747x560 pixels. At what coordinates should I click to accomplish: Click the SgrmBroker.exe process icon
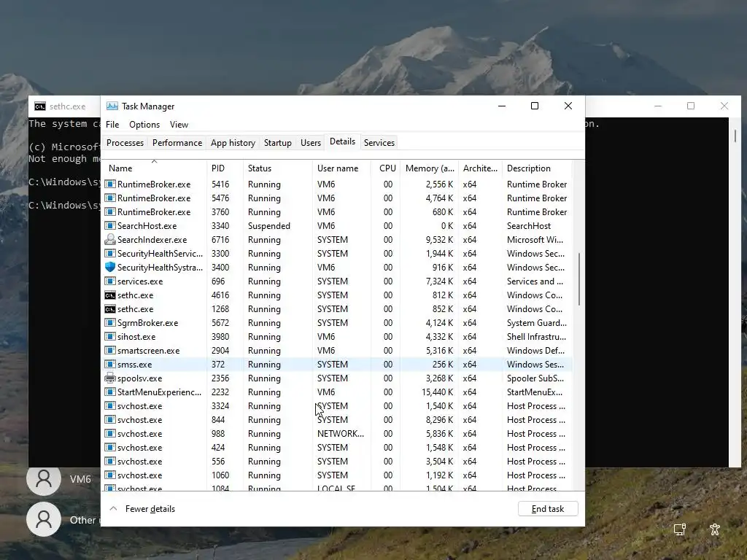(110, 322)
